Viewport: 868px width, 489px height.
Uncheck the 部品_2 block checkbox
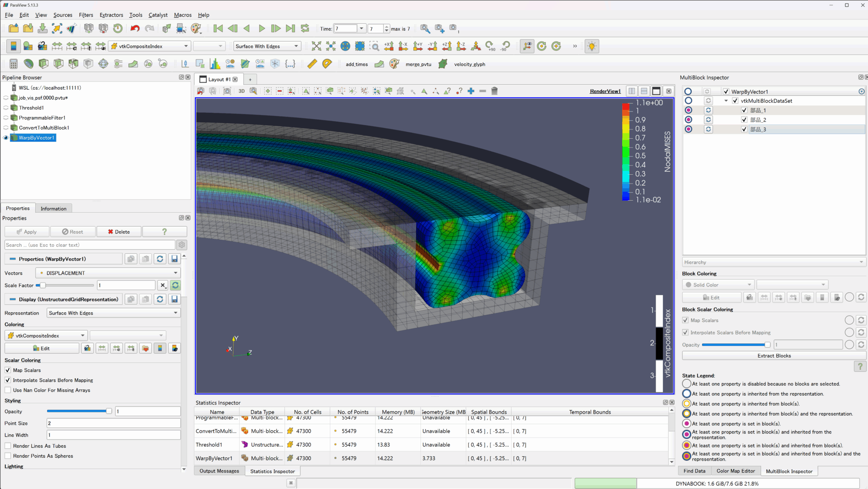[744, 120]
